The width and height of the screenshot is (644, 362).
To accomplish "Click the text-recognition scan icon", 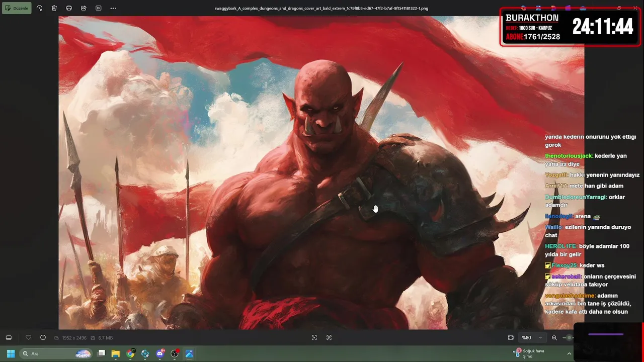I will point(329,338).
